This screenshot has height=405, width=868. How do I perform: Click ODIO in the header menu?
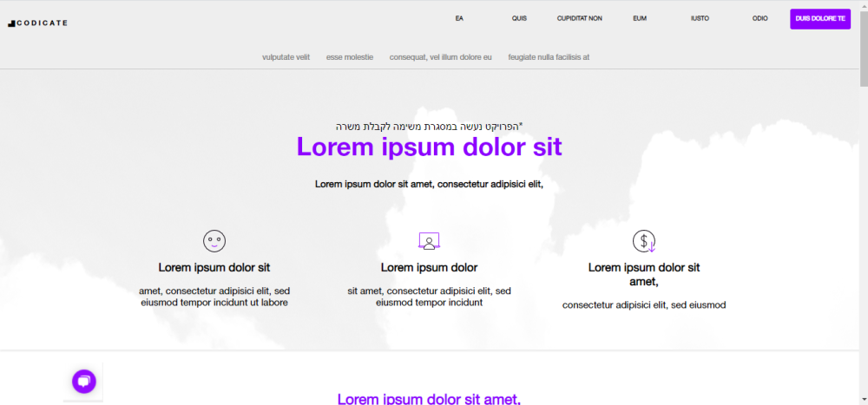tap(759, 18)
